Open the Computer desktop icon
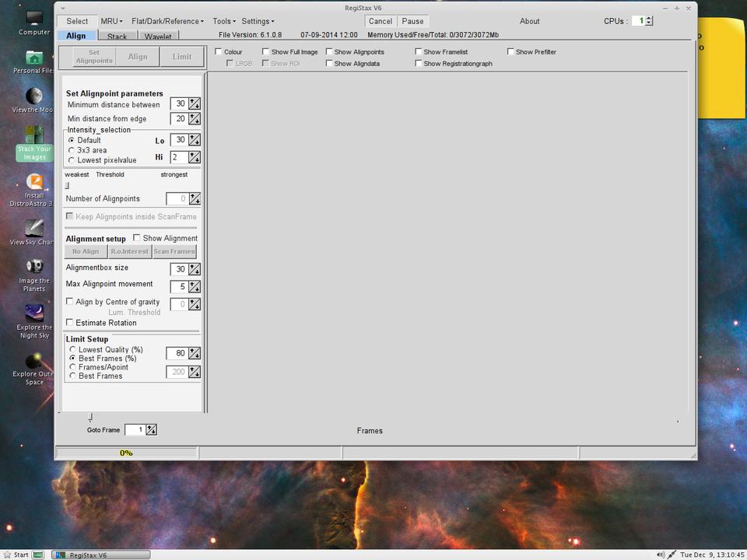The image size is (747, 560). [34, 18]
